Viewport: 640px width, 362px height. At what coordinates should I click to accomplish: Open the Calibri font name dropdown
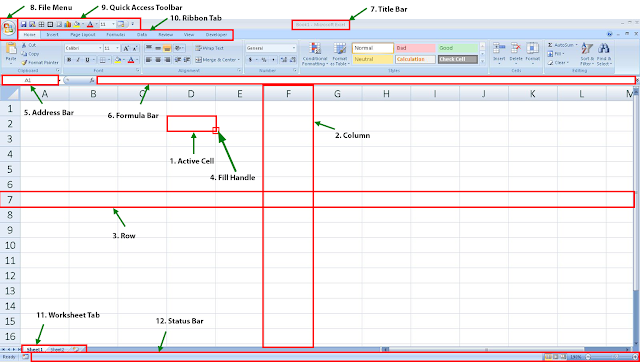coord(100,48)
